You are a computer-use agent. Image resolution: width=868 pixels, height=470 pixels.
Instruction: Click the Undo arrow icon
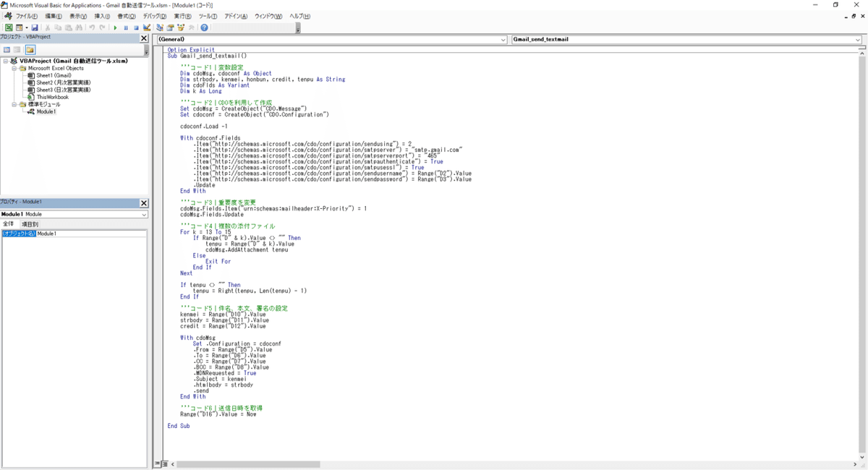coord(92,27)
